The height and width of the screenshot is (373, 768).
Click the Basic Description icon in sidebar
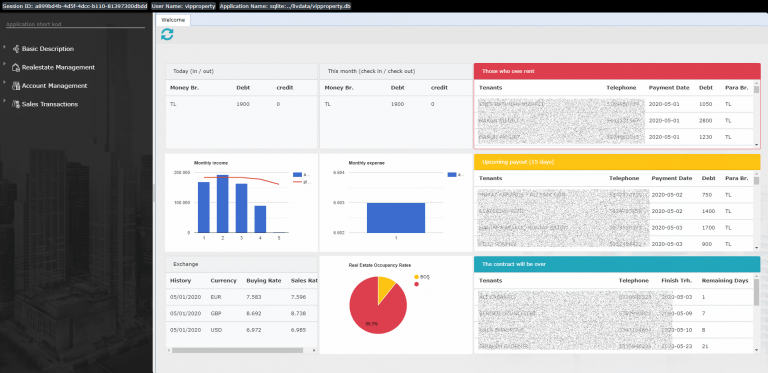coord(16,49)
